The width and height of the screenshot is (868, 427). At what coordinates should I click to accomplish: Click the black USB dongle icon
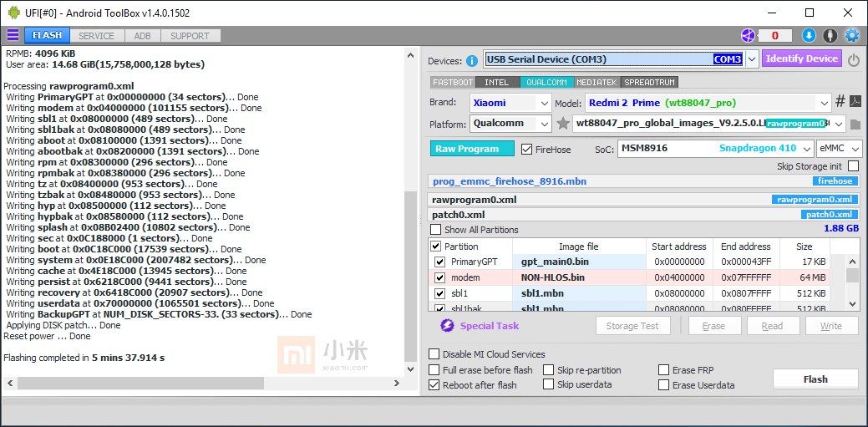click(x=830, y=35)
